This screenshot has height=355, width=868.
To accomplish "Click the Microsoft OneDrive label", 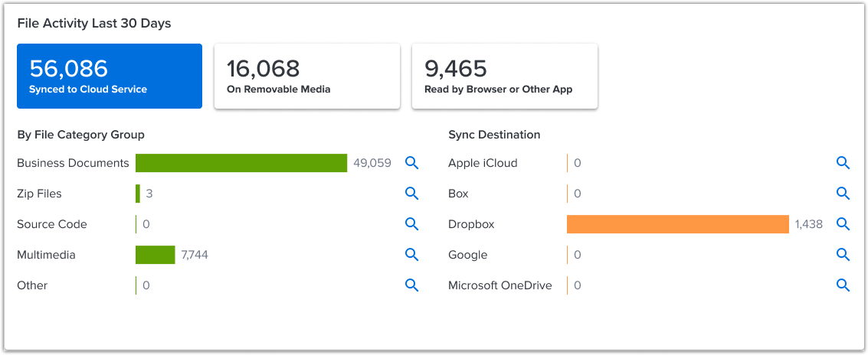I will pyautogui.click(x=500, y=285).
